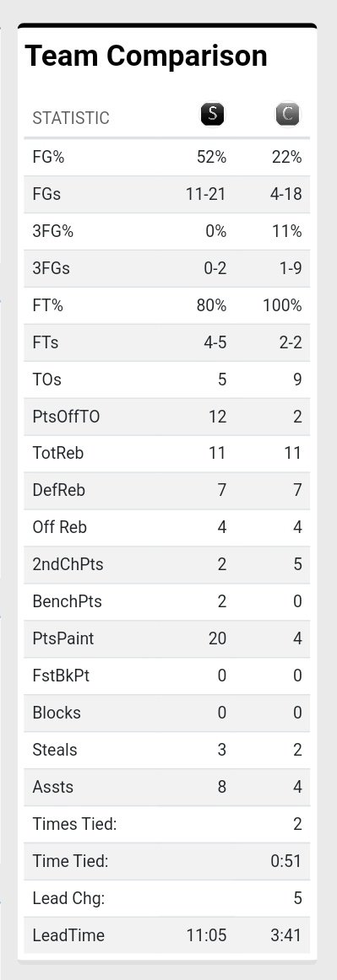This screenshot has width=337, height=980.
Task: Click the 3FGs row label
Action: click(51, 269)
